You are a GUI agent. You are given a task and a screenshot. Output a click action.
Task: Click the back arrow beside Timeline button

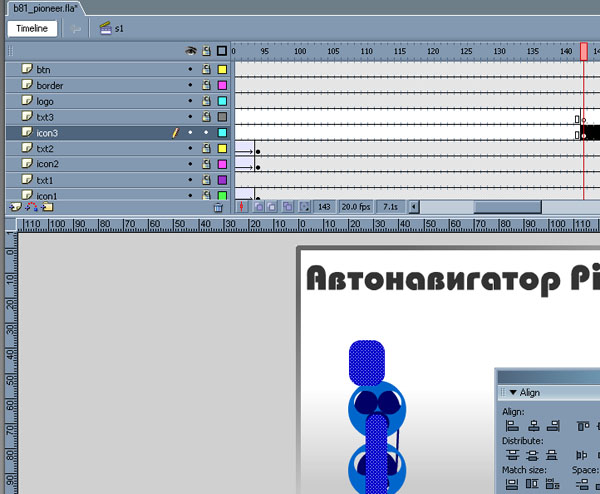coord(76,29)
